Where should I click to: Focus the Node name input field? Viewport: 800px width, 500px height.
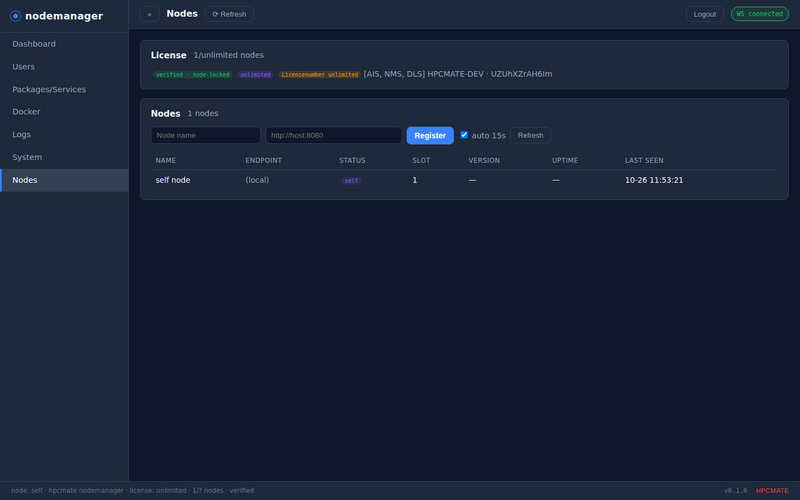tap(206, 135)
